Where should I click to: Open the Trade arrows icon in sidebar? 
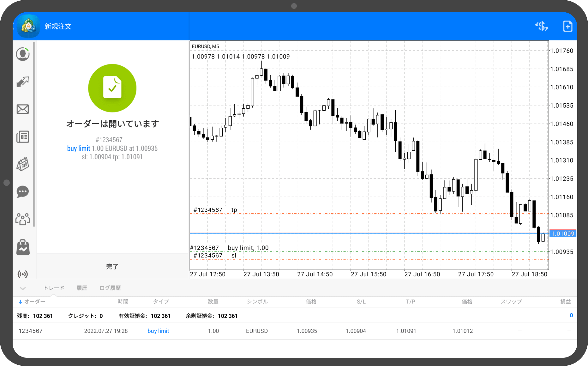tap(23, 82)
